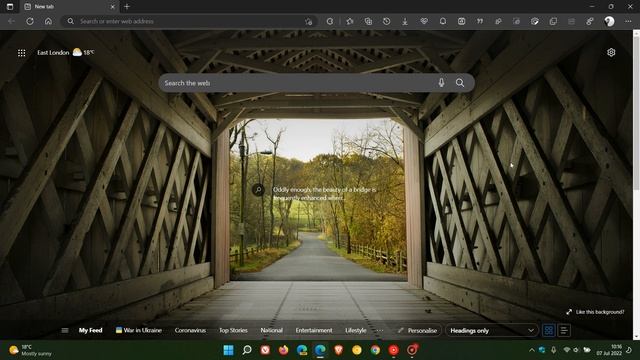Image resolution: width=640 pixels, height=360 pixels.
Task: Open taskbar clock and date
Action: (609, 350)
